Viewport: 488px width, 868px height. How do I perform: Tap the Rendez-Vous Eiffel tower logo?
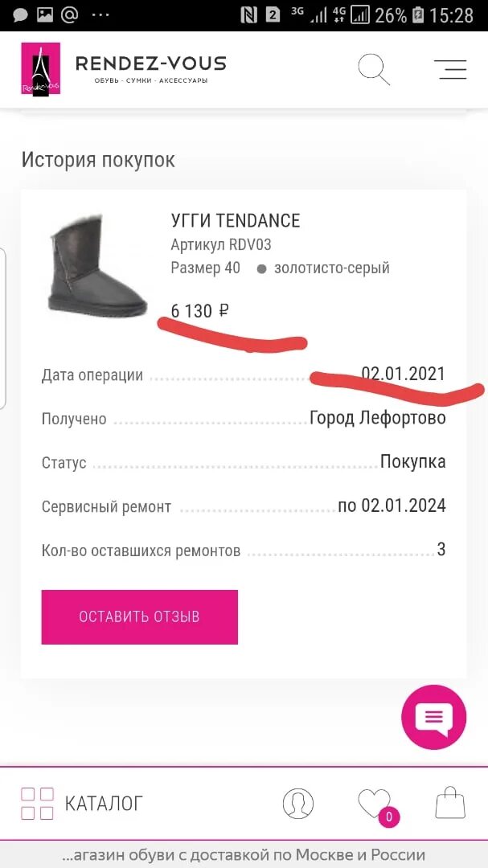(40, 68)
